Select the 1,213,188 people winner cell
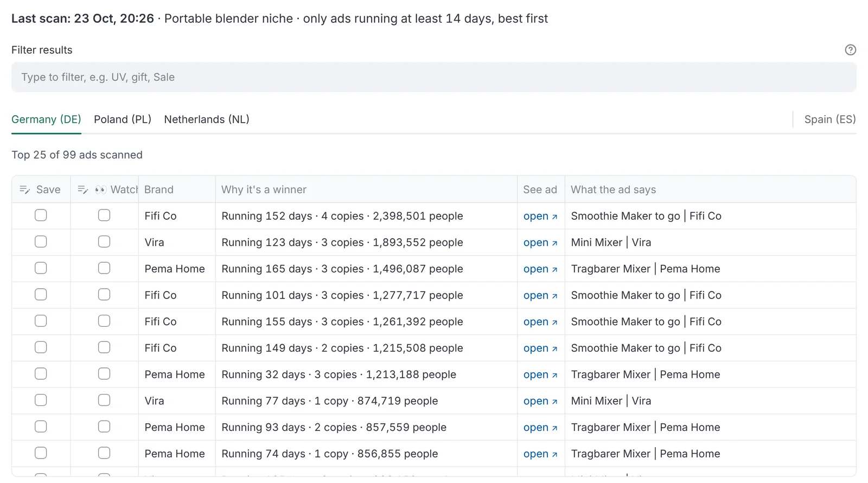This screenshot has height=483, width=868. (x=366, y=374)
